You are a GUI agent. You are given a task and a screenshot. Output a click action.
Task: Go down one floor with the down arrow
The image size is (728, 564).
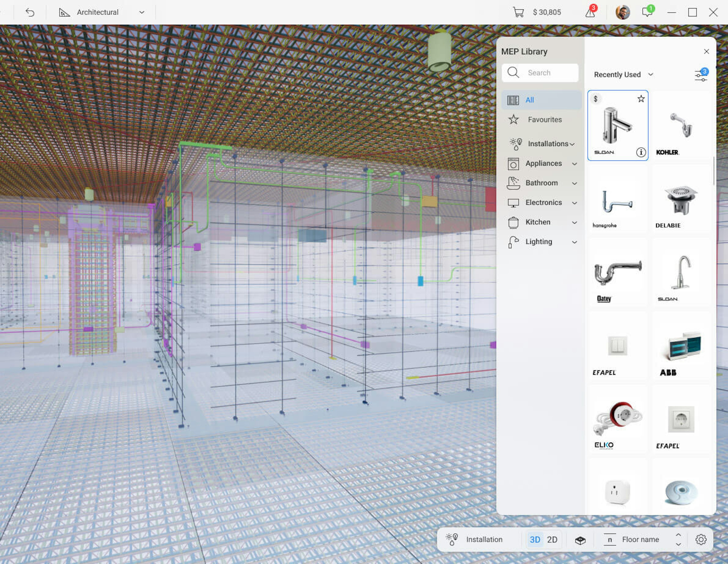point(678,544)
